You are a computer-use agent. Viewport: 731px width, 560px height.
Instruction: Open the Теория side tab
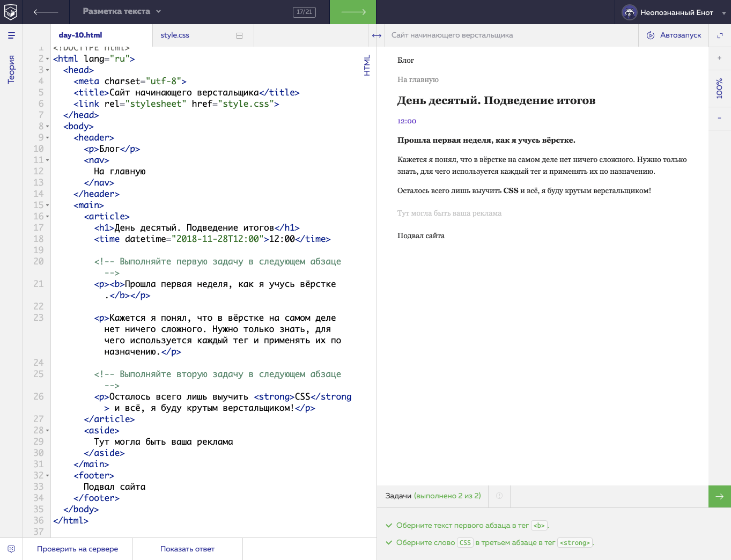11,69
